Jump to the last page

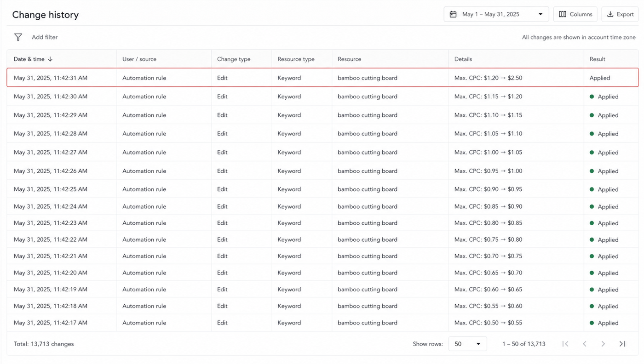[622, 344]
